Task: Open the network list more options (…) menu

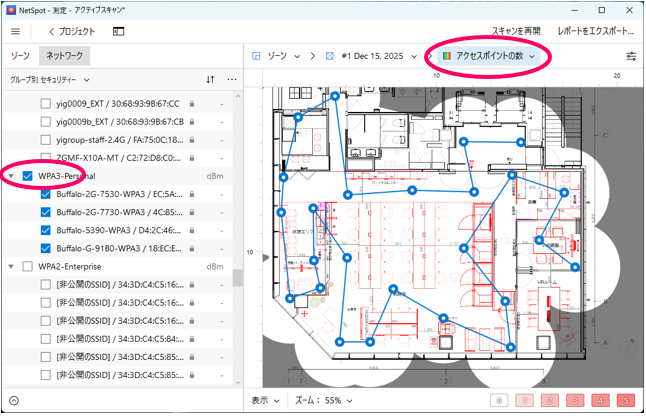Action: click(232, 78)
